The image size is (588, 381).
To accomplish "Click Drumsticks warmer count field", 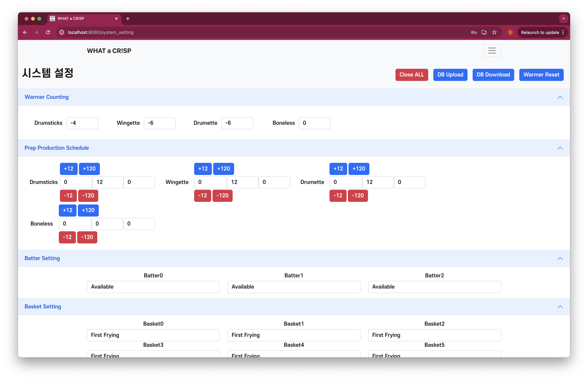I will (x=82, y=123).
